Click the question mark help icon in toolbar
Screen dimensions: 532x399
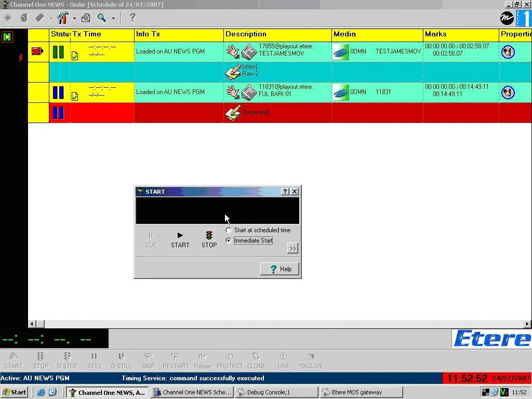(132, 18)
